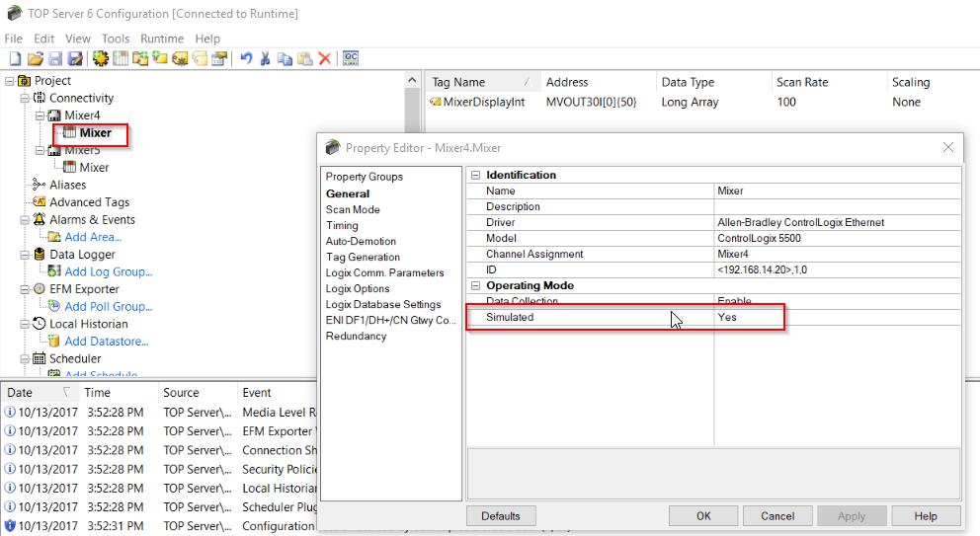Click the Save As icon with pencil
The image size is (980, 536).
(x=76, y=58)
